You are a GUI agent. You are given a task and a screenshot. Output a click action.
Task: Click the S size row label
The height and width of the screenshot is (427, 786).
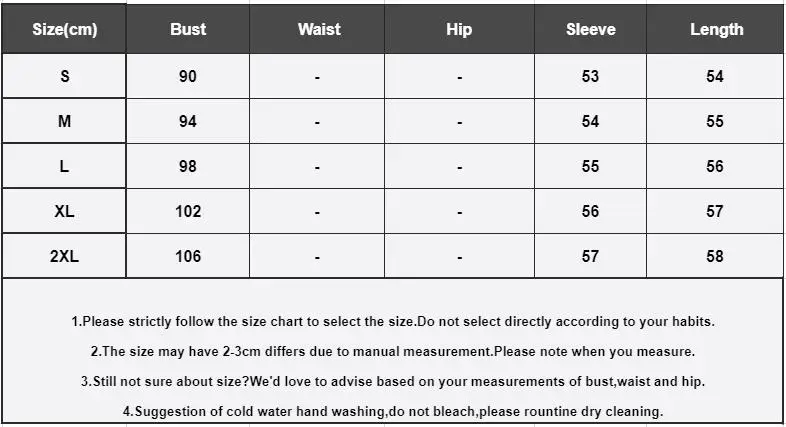pyautogui.click(x=64, y=76)
